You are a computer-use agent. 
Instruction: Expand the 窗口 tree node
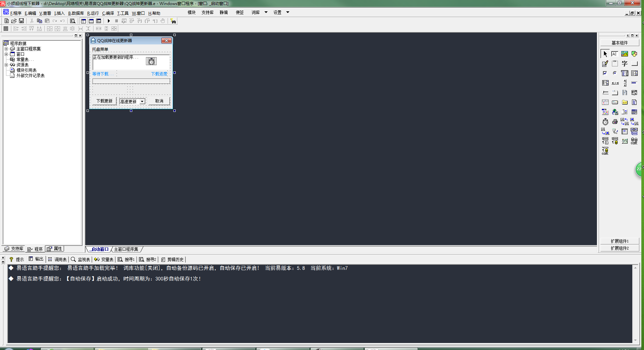(x=6, y=54)
